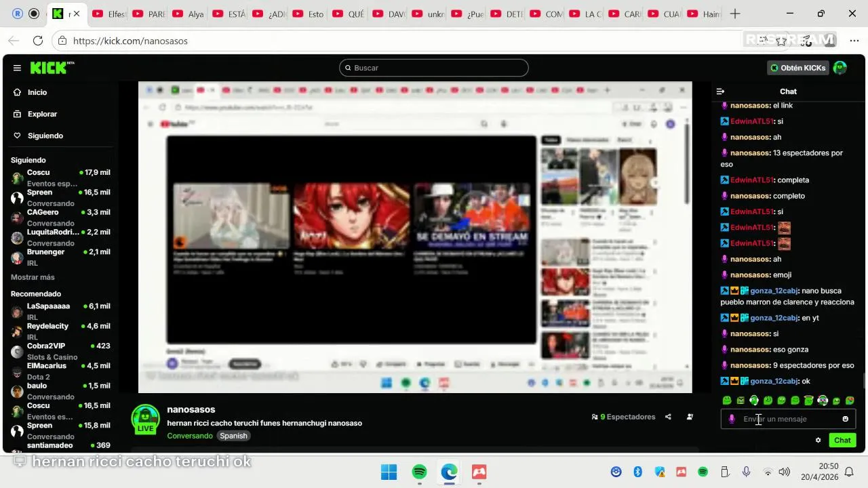Click chat message 'nanosasos: completo'
The image size is (868, 488).
pyautogui.click(x=763, y=196)
